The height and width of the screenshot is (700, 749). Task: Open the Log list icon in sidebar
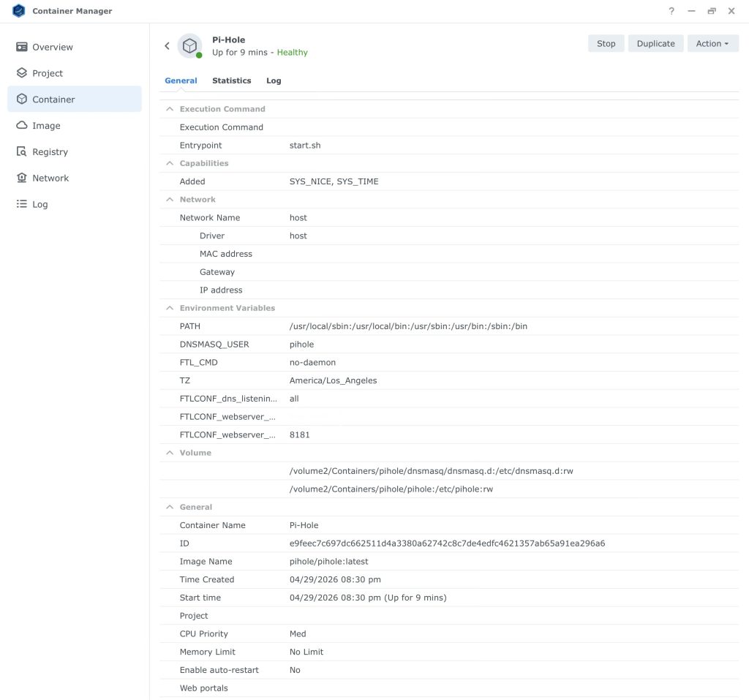click(21, 204)
